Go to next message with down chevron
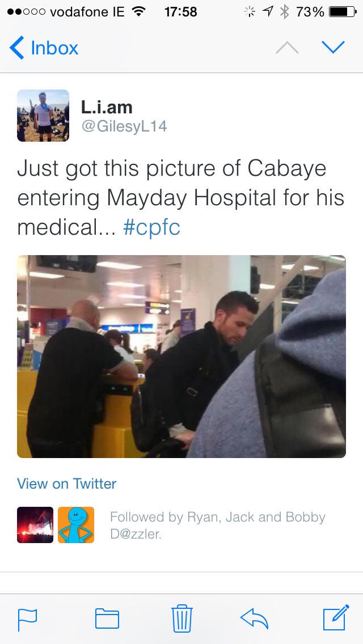 pos(333,47)
